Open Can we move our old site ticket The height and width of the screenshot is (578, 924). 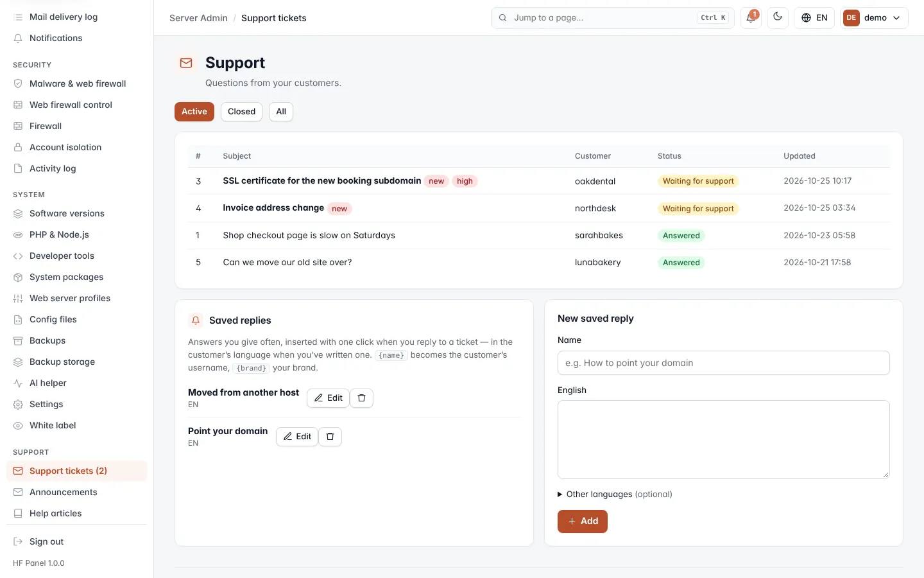pyautogui.click(x=287, y=263)
